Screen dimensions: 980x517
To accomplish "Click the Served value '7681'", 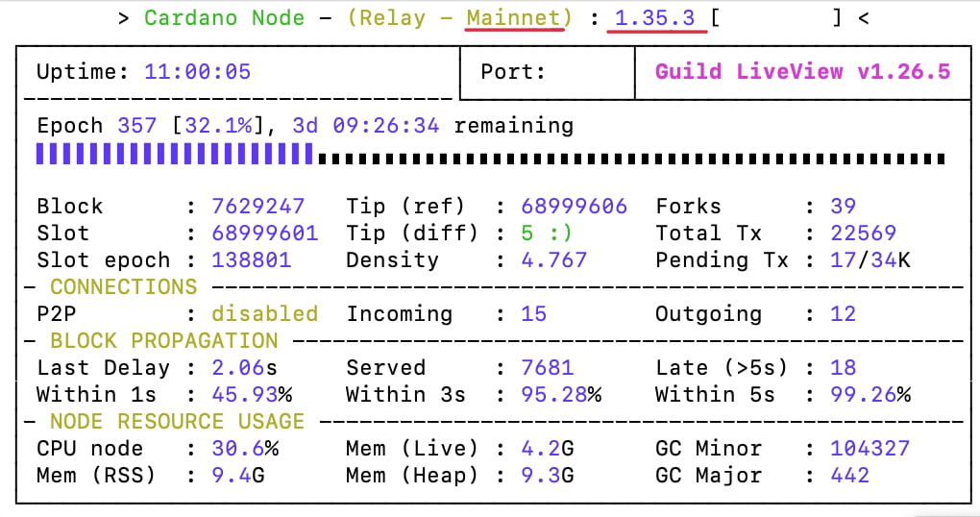I will pyautogui.click(x=548, y=367).
